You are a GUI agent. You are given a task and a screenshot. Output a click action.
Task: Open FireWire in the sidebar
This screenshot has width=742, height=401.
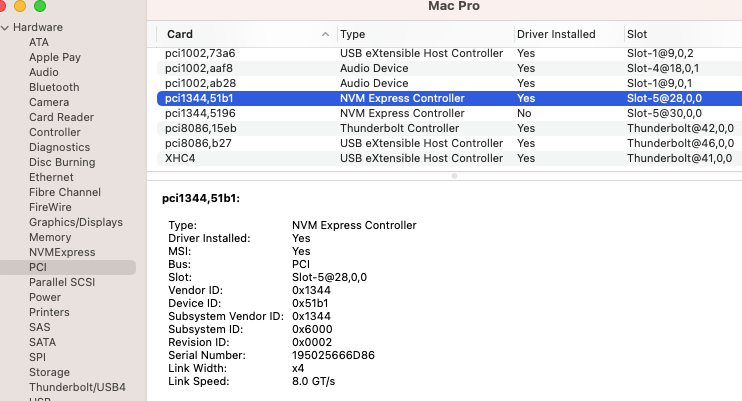[x=51, y=207]
